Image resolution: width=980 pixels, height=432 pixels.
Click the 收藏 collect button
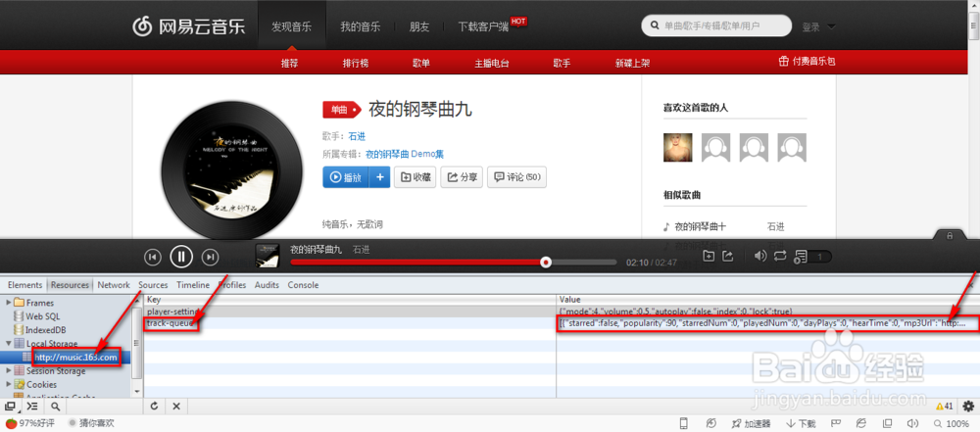coord(415,177)
